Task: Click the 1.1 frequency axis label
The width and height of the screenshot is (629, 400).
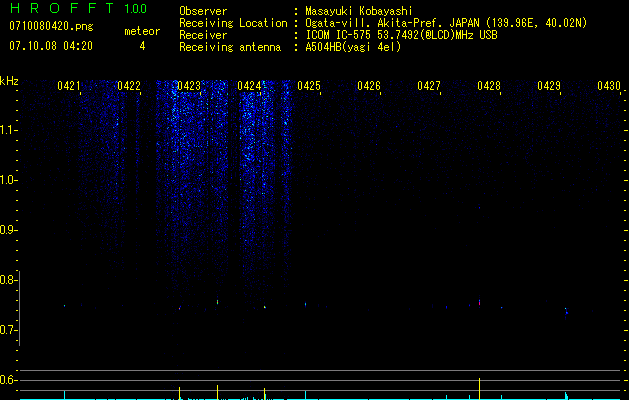Action: click(7, 130)
